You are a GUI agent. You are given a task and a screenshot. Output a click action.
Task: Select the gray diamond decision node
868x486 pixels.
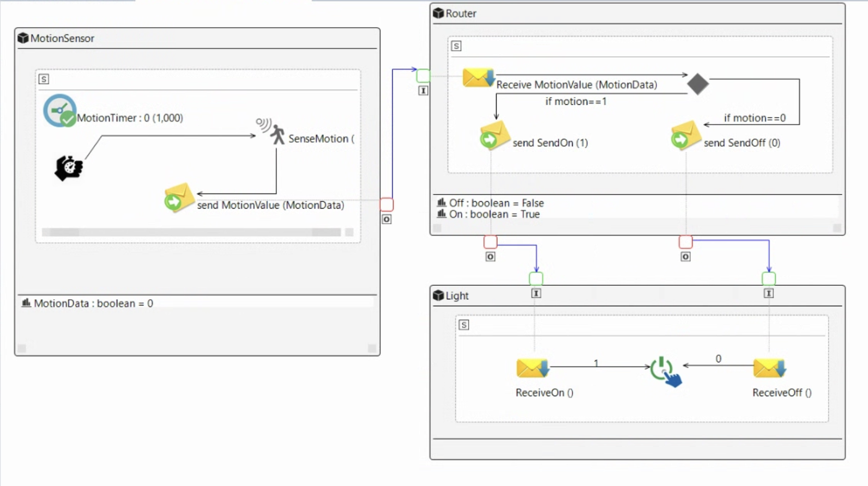(x=697, y=83)
